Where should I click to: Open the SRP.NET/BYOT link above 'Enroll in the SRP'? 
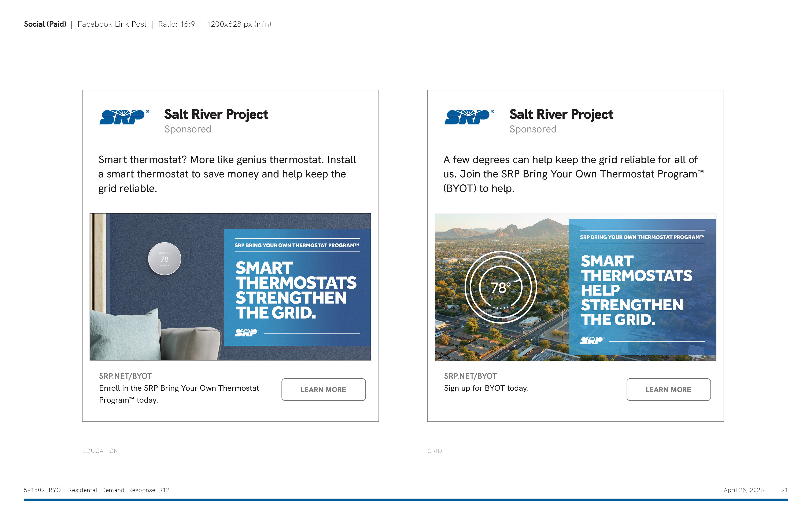click(x=125, y=376)
